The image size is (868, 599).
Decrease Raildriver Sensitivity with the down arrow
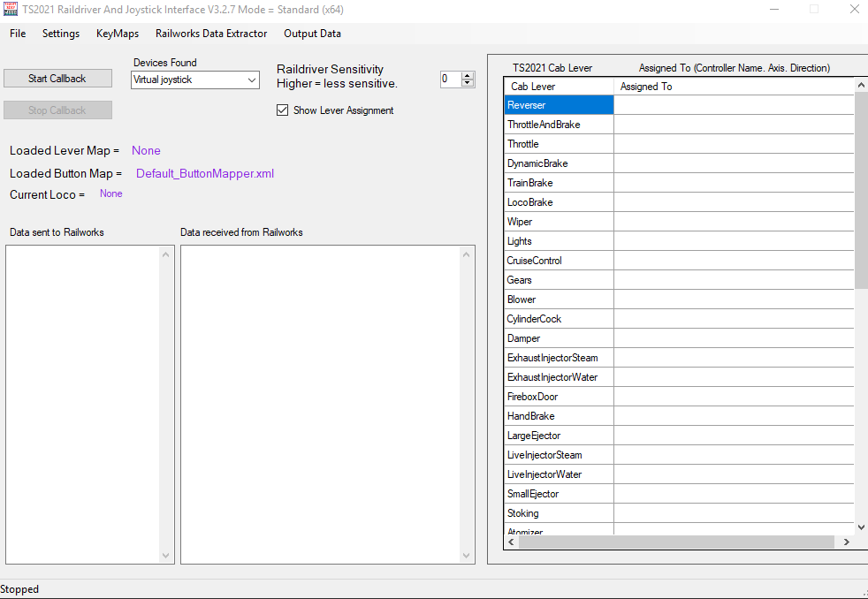click(468, 83)
